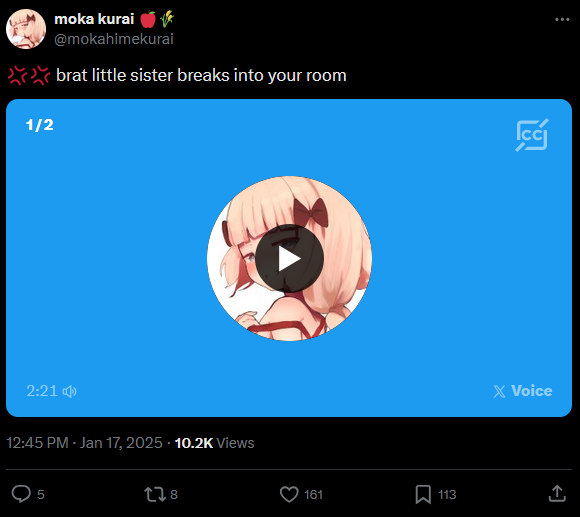This screenshot has width=580, height=517.
Task: Click the 12:45 PM Jan 17, 2025 timestamp
Action: (84, 443)
